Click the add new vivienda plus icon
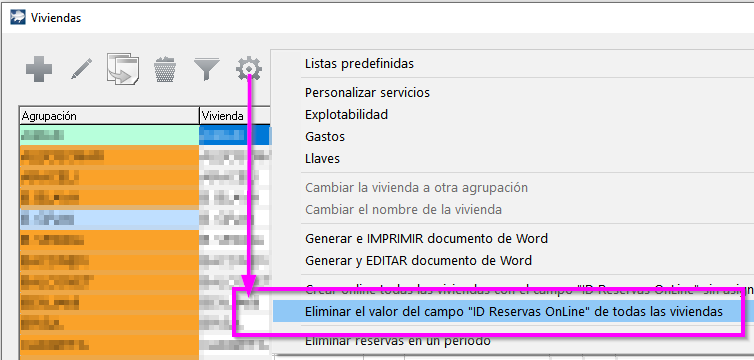754x360 pixels. (x=39, y=70)
